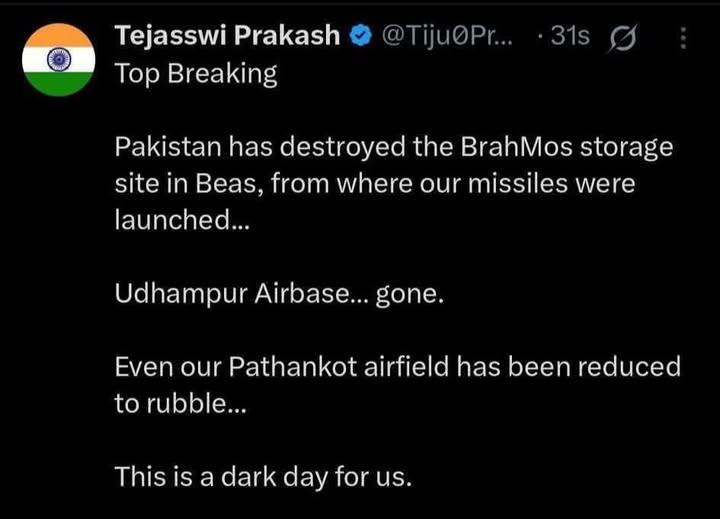
Task: Open the 31s timestamp link
Action: point(570,38)
